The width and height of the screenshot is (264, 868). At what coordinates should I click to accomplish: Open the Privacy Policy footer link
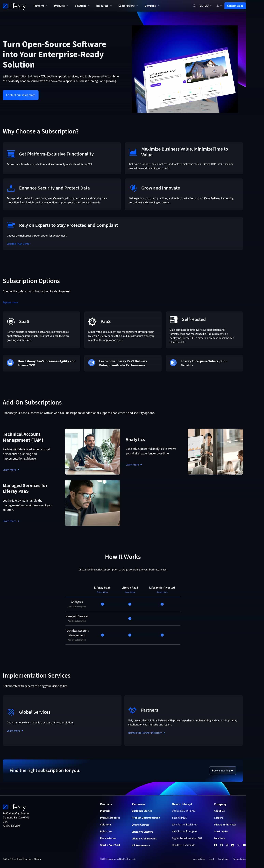tap(239, 859)
